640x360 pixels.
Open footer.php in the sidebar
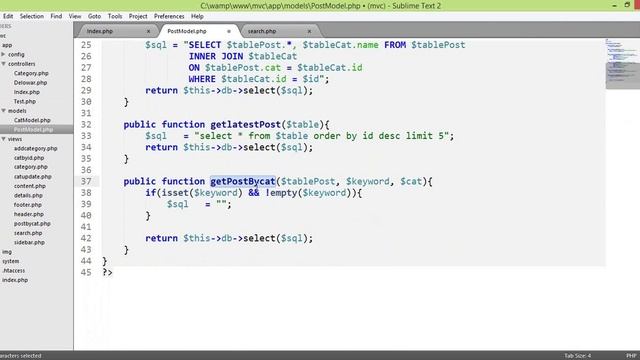[28, 204]
